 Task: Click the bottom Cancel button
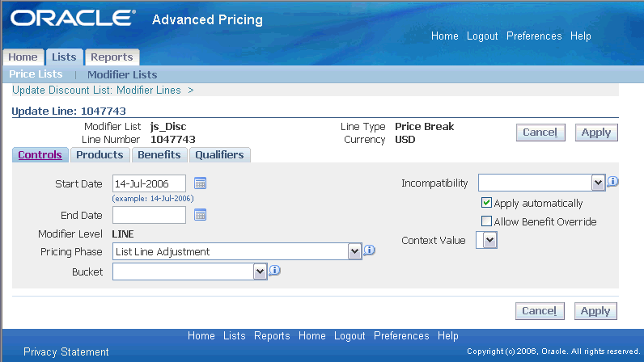540,311
